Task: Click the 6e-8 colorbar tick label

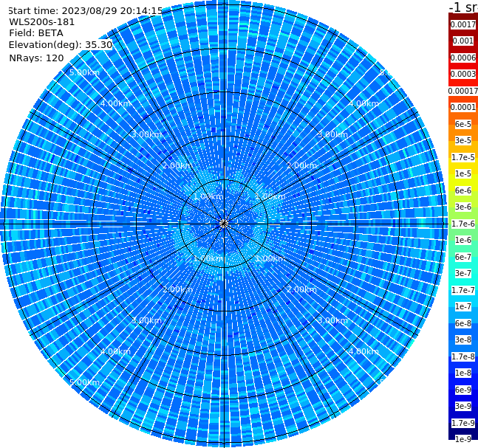Action: (x=463, y=323)
